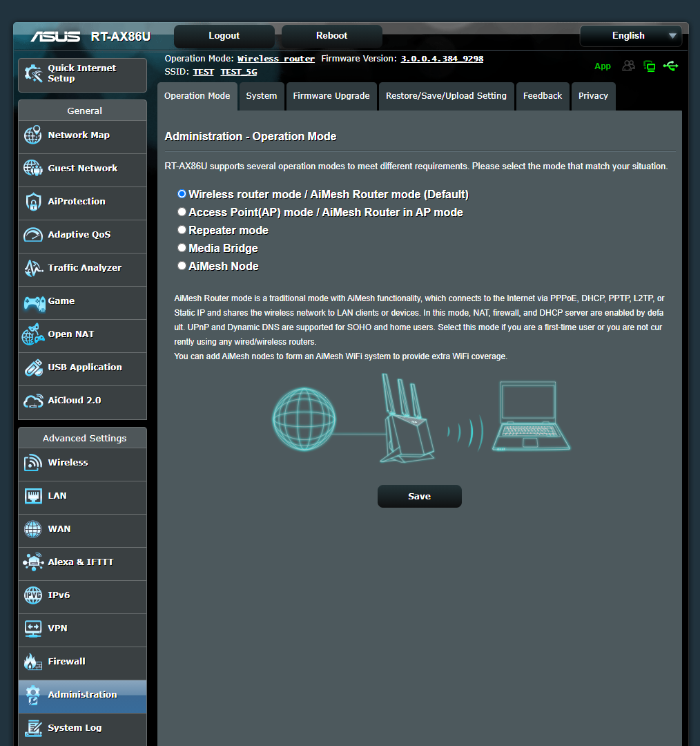700x746 pixels.
Task: Open Firewall settings from the sidebar
Action: [66, 661]
